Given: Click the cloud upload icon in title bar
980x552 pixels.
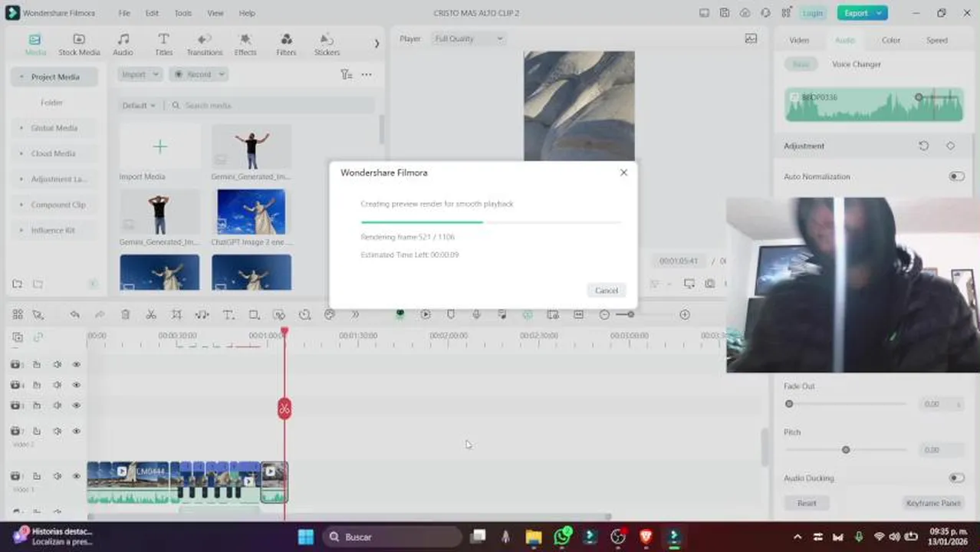Looking at the screenshot, I should [x=745, y=13].
